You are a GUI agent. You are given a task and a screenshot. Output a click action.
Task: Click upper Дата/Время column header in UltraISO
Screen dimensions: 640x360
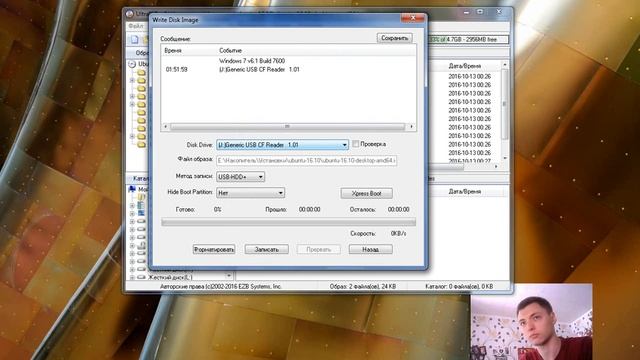pyautogui.click(x=464, y=66)
